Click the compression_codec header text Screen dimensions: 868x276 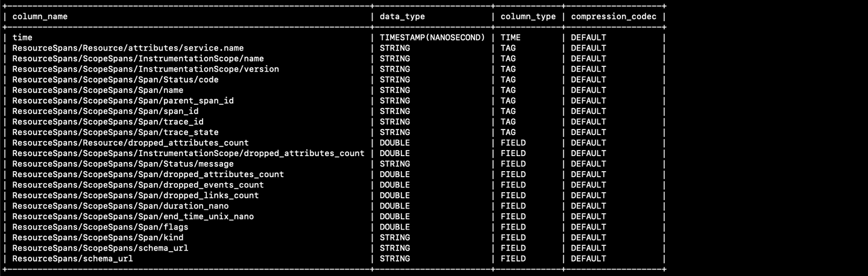coord(614,16)
